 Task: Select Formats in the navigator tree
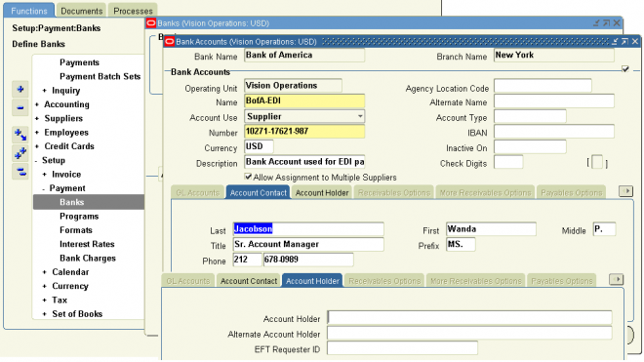pos(76,230)
